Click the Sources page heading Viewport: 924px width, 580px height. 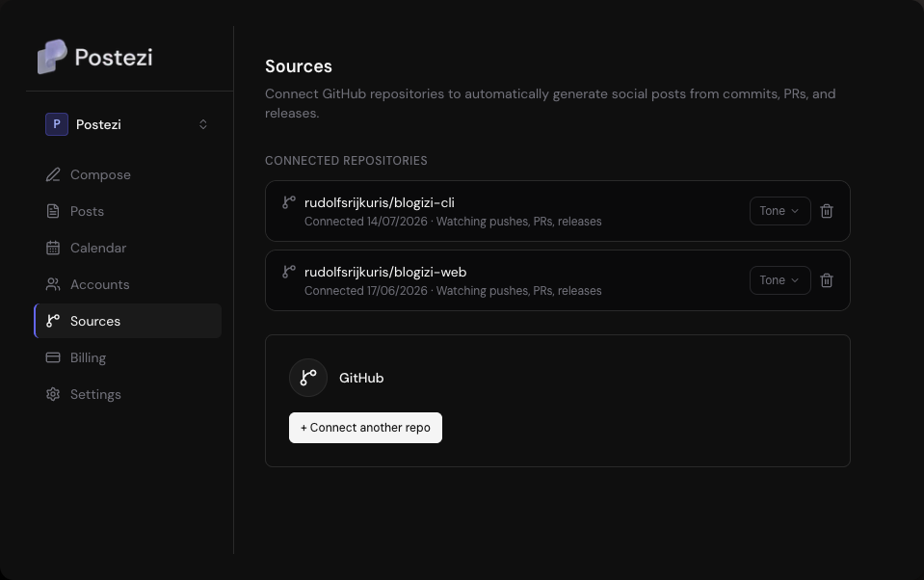[298, 66]
